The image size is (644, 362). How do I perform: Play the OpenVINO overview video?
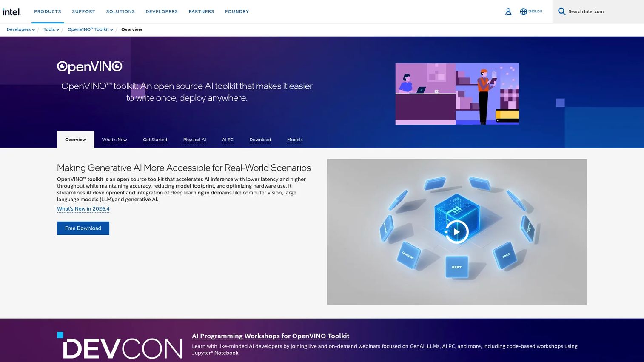(x=456, y=232)
